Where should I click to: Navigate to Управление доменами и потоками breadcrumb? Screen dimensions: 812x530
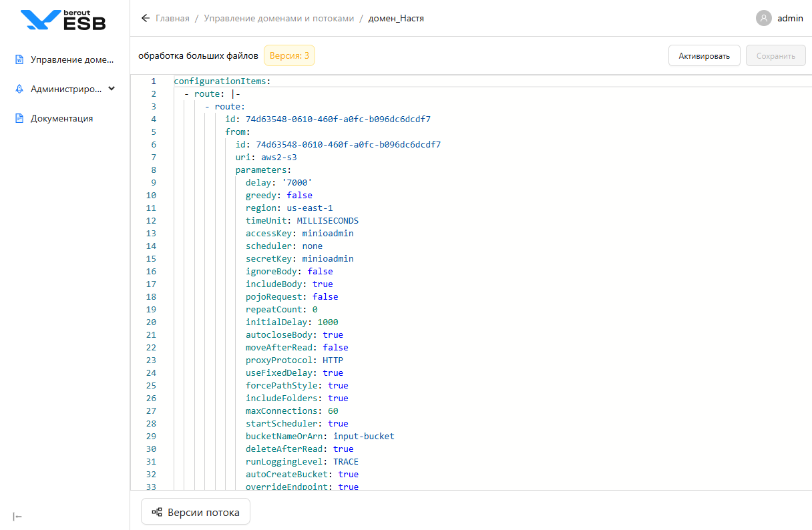click(x=278, y=18)
